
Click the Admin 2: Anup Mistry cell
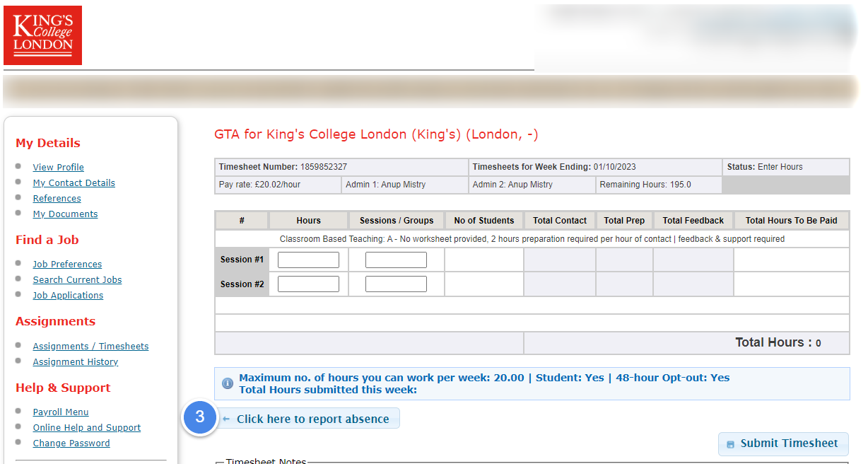click(532, 185)
